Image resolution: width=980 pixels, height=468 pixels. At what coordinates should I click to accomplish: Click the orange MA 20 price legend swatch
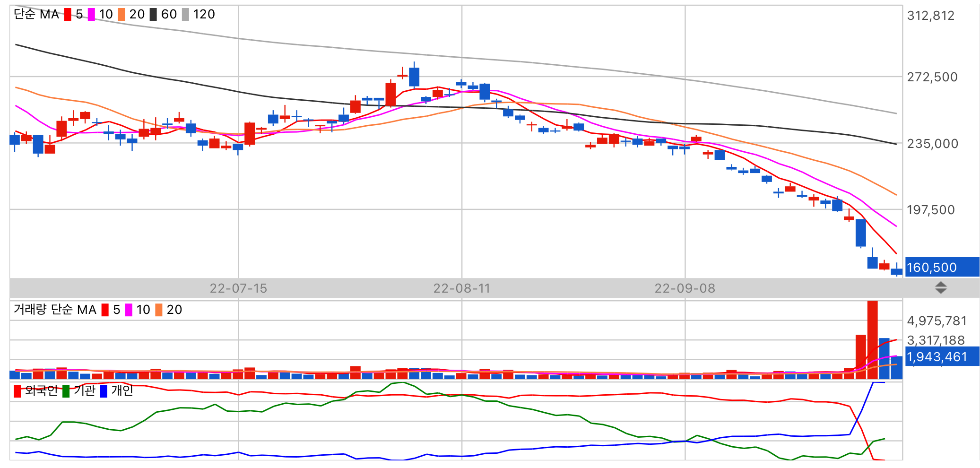[x=121, y=15]
